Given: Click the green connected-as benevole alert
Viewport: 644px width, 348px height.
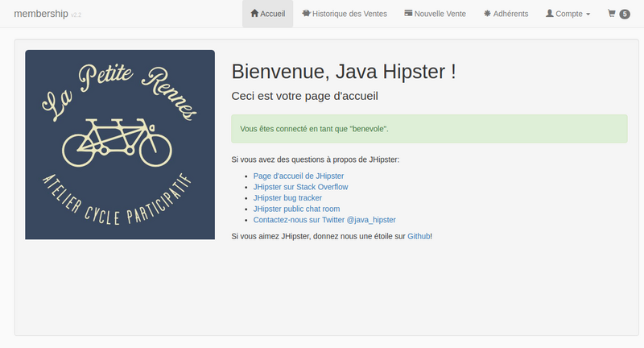Looking at the screenshot, I should click(429, 129).
